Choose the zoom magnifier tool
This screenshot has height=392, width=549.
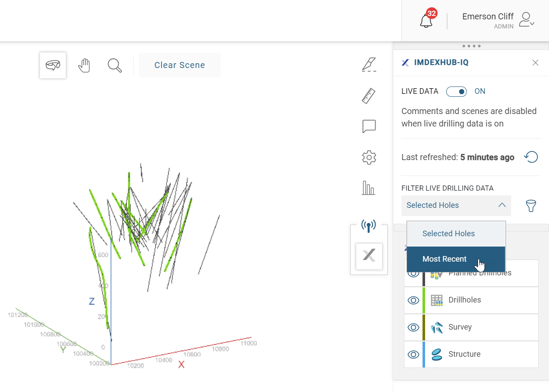pyautogui.click(x=115, y=65)
